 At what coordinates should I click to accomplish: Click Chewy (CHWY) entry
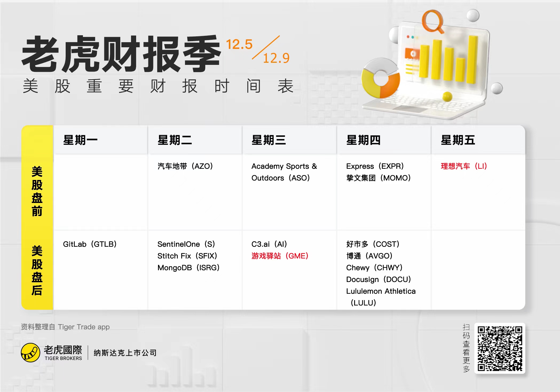click(x=374, y=268)
